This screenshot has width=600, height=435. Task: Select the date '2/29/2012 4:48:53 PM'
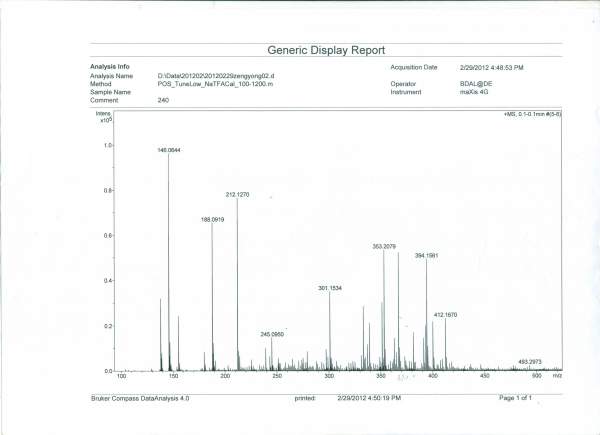click(492, 68)
